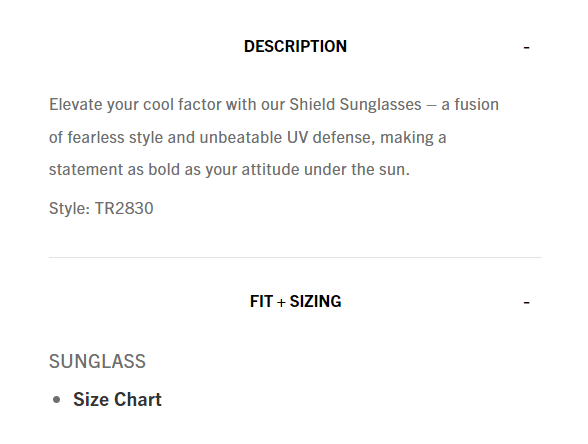The width and height of the screenshot is (588, 444).
Task: Collapse the Fit + Sizing minus icon
Action: point(526,302)
